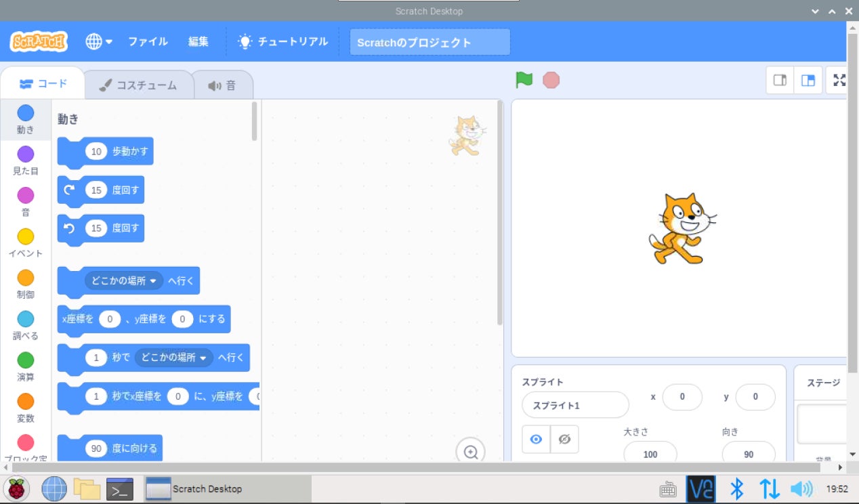Switch to the コスチューム tab
The width and height of the screenshot is (859, 504).
tap(139, 83)
